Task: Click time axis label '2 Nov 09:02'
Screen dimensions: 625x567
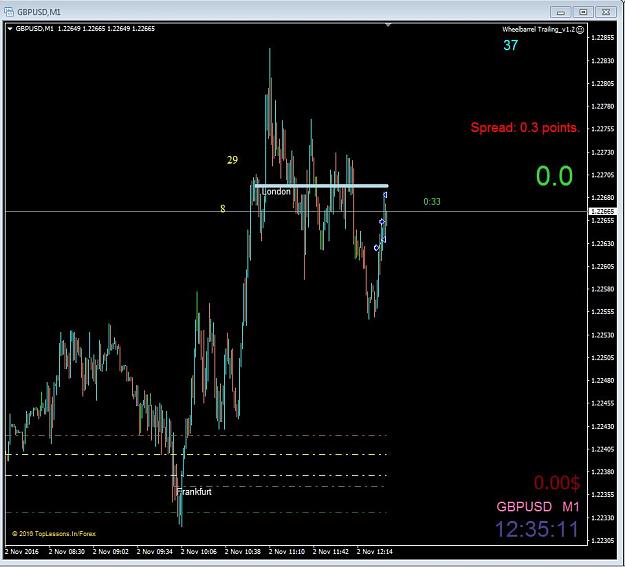Action: click(x=111, y=552)
